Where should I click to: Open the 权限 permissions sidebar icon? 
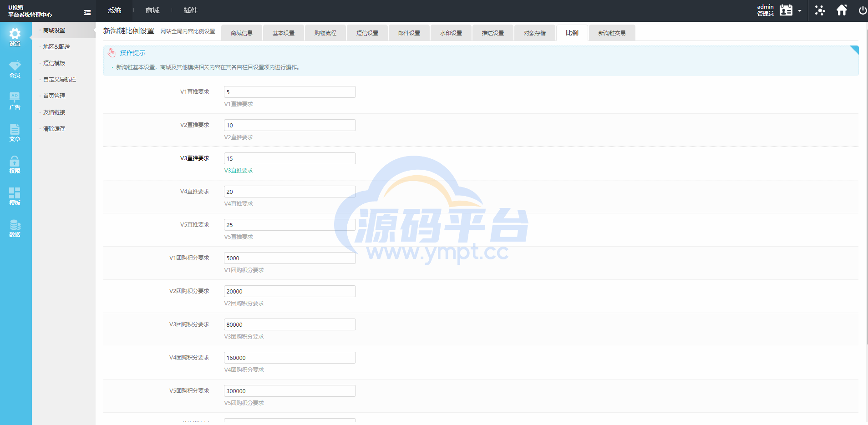point(15,165)
